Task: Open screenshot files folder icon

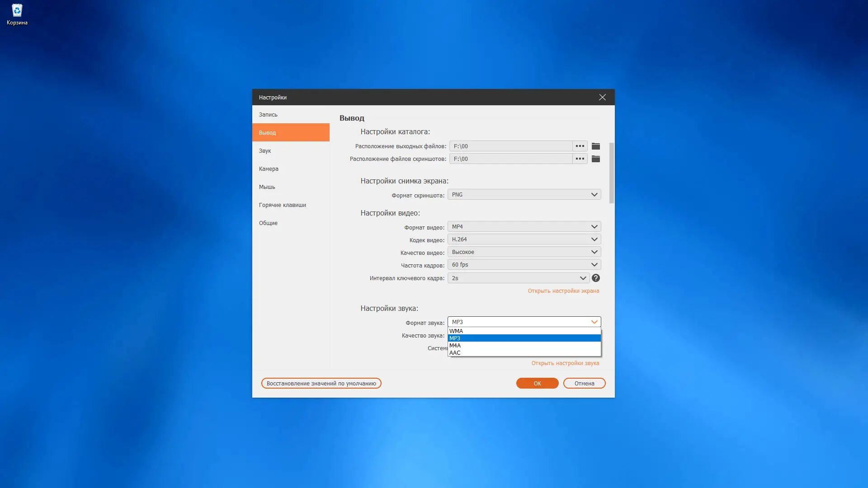Action: 596,159
